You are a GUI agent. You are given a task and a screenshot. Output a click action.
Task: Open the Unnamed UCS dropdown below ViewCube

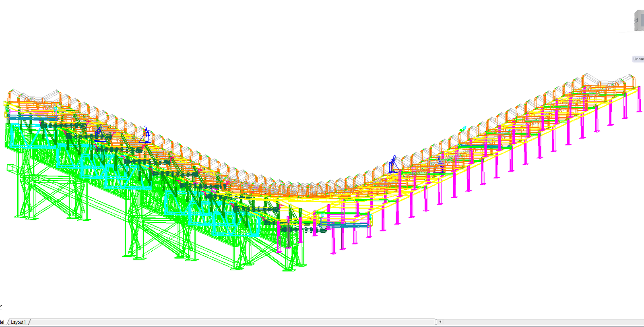(638, 59)
